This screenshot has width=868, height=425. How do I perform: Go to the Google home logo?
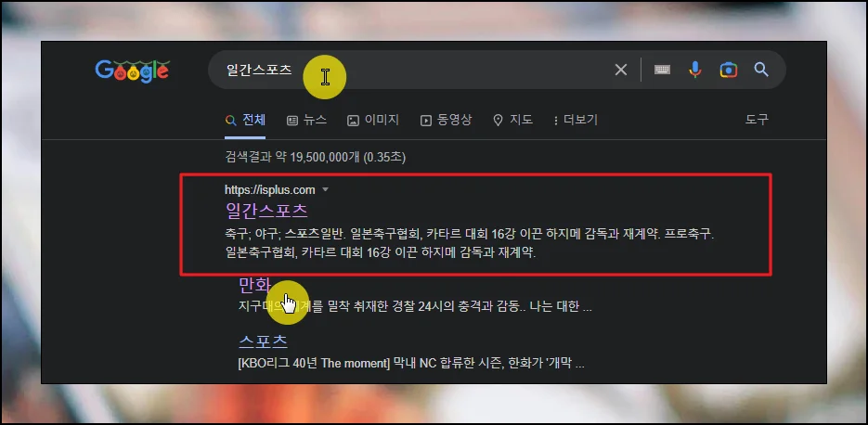[x=133, y=71]
